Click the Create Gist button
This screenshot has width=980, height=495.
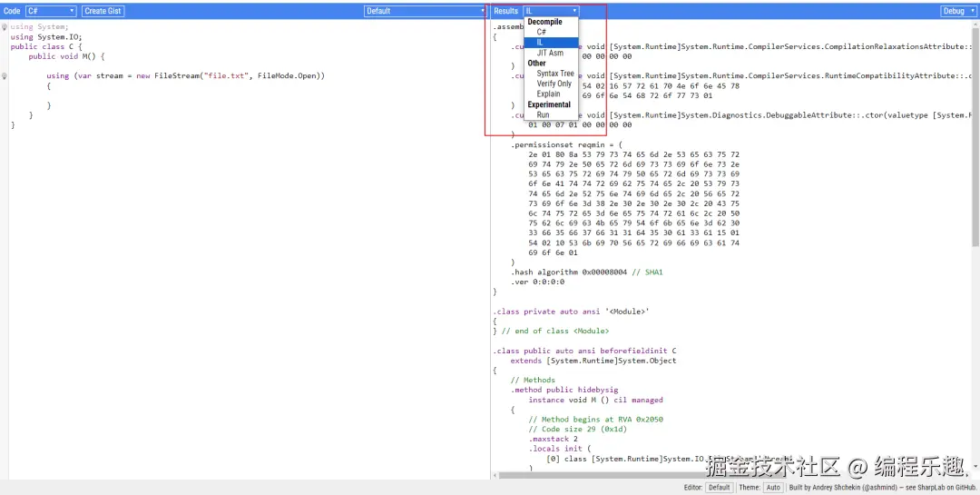(x=103, y=11)
